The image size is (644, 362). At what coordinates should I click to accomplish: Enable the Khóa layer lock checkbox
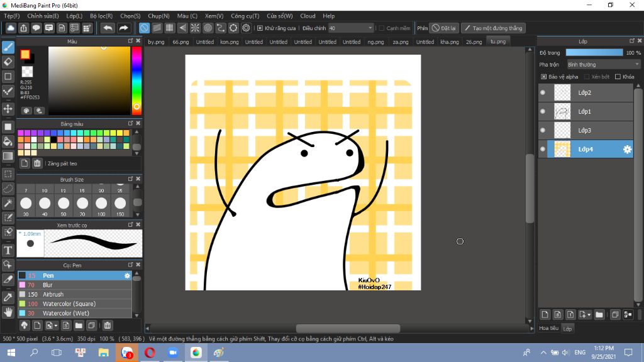tap(618, 77)
